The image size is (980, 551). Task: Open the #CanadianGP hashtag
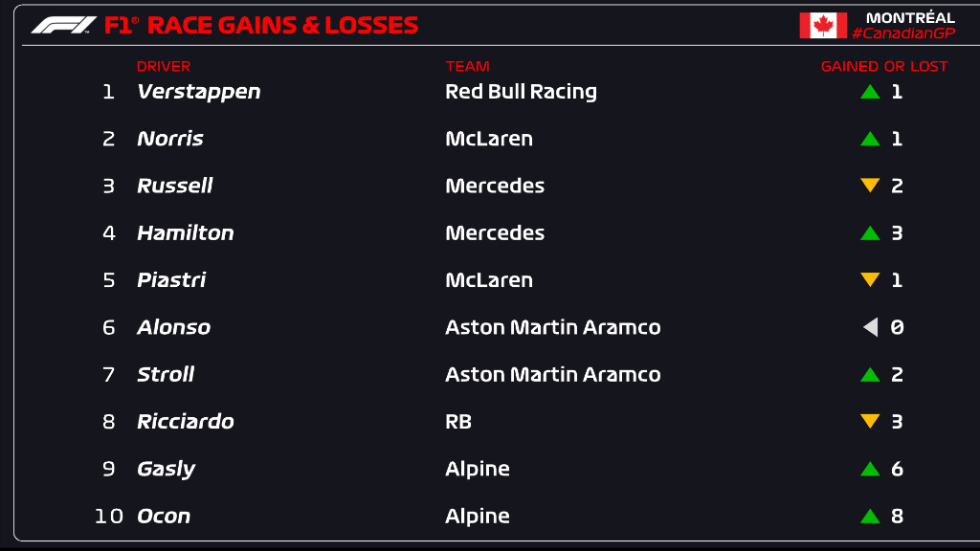tap(902, 33)
